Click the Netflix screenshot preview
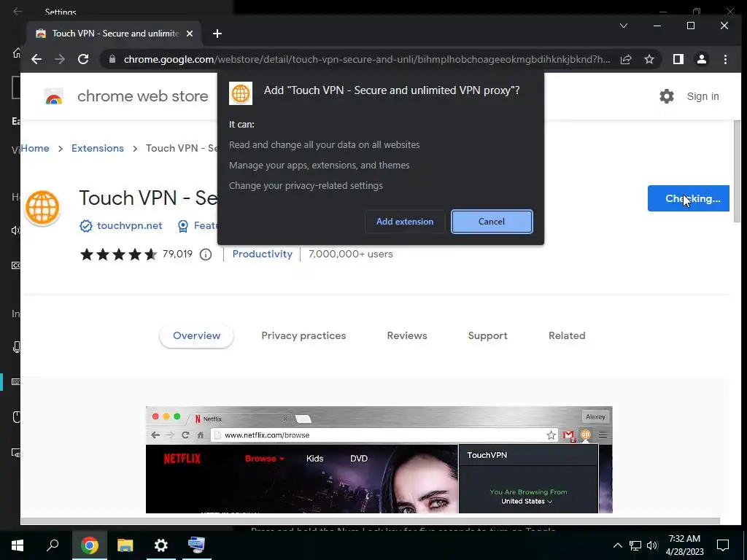Screen dimensions: 747x560 tap(379, 459)
